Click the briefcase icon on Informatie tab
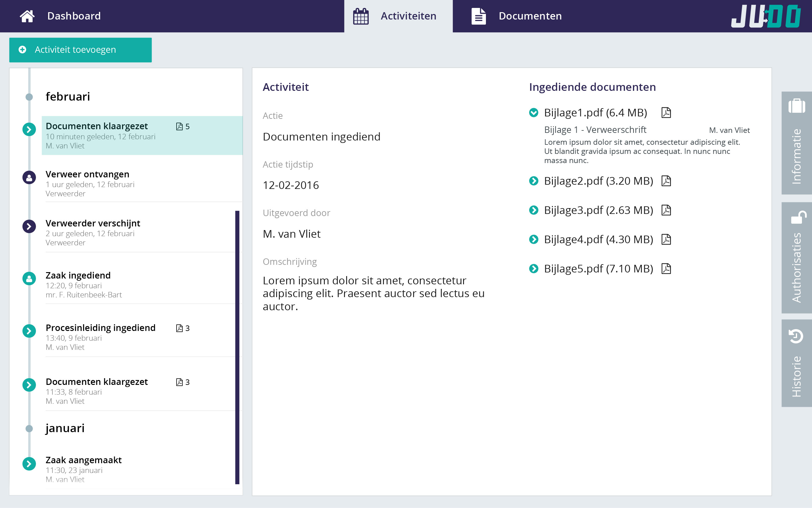The image size is (812, 508). tap(796, 106)
